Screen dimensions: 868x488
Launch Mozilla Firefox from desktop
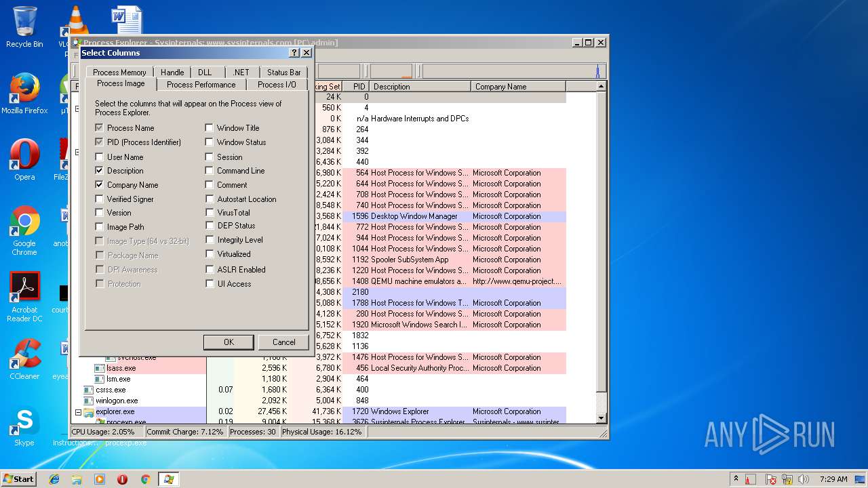tap(24, 94)
